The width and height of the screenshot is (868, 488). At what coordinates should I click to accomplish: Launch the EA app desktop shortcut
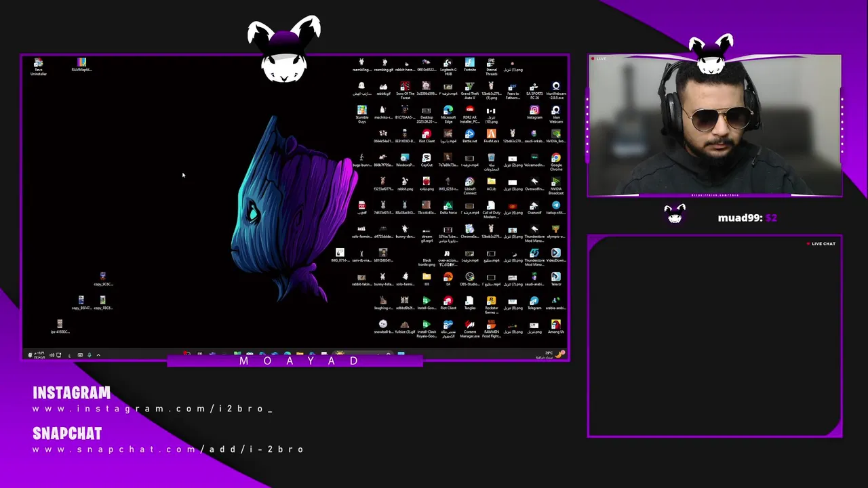point(448,279)
